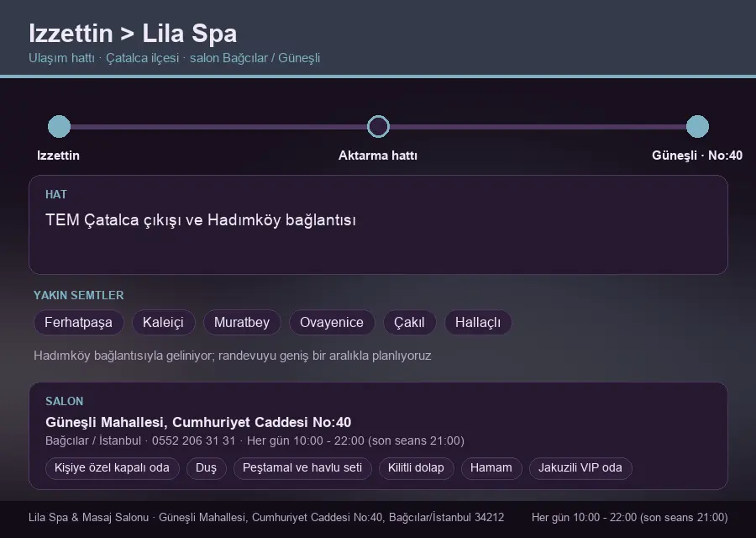Click the salon phone and hours line
This screenshot has width=756, height=538.
(255, 441)
